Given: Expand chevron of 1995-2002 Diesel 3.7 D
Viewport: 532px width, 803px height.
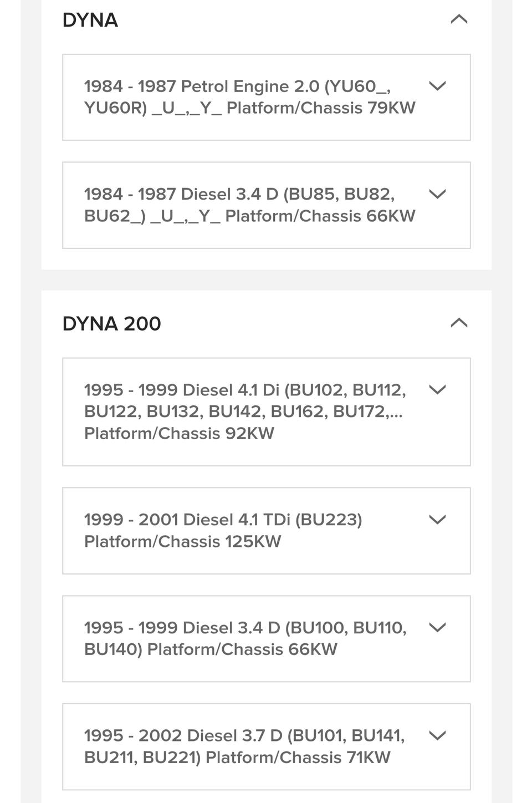Looking at the screenshot, I should (437, 735).
